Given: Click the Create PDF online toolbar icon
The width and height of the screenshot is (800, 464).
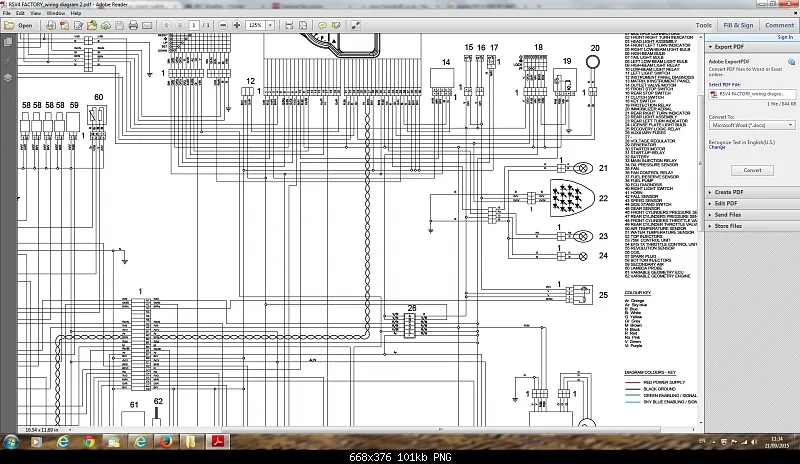Looking at the screenshot, I should (x=51, y=25).
